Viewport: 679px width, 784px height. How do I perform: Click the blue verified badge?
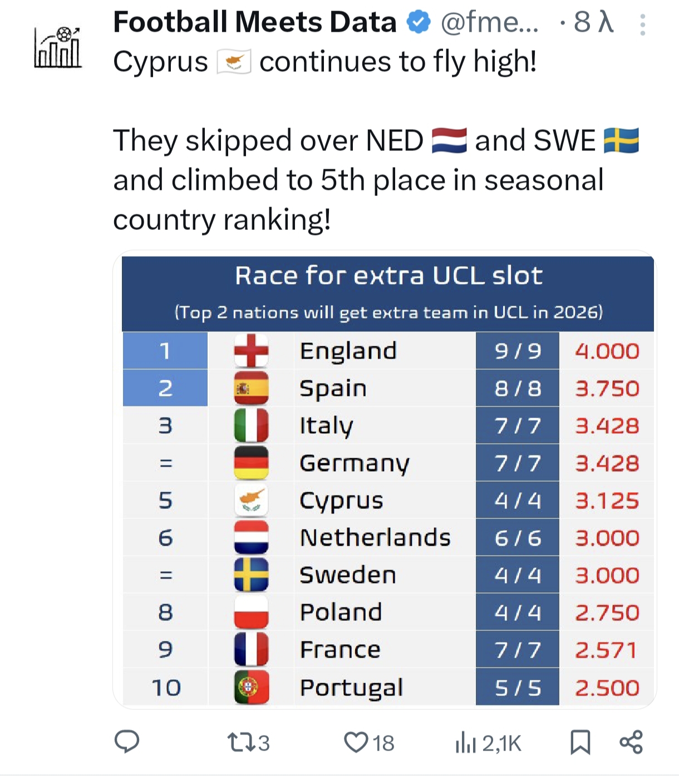(x=419, y=22)
